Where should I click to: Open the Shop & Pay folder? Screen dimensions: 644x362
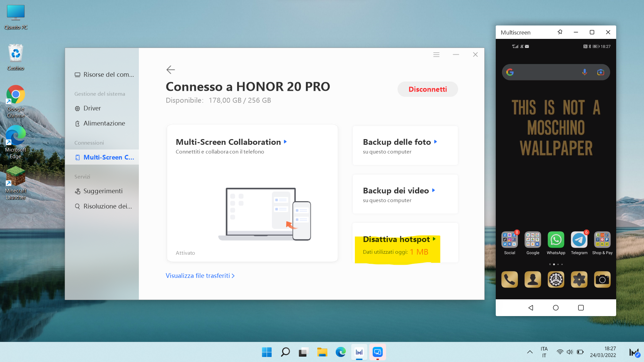pyautogui.click(x=602, y=239)
